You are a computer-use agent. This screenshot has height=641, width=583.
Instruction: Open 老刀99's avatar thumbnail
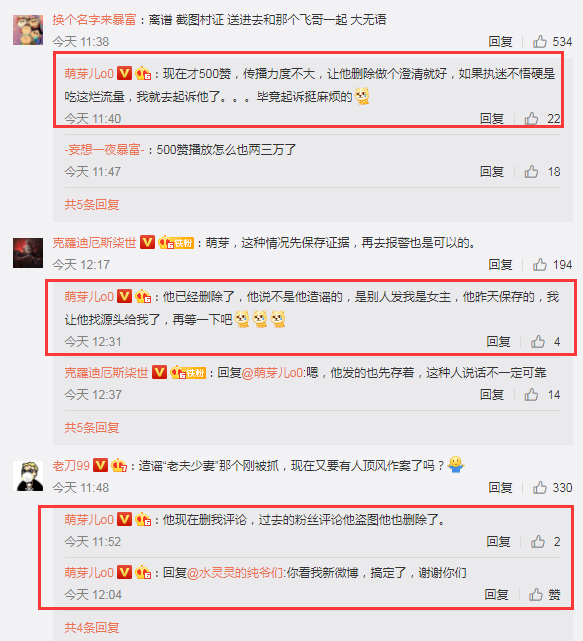click(x=28, y=476)
